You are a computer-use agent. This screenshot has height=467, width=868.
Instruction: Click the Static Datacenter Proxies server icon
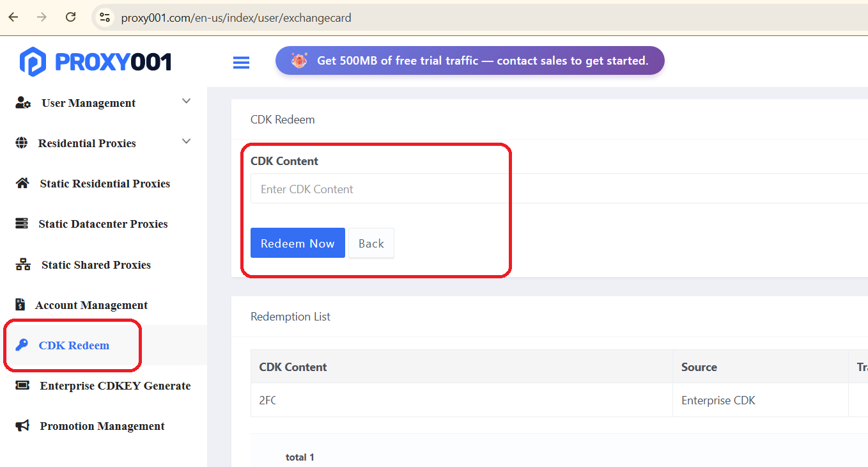22,224
